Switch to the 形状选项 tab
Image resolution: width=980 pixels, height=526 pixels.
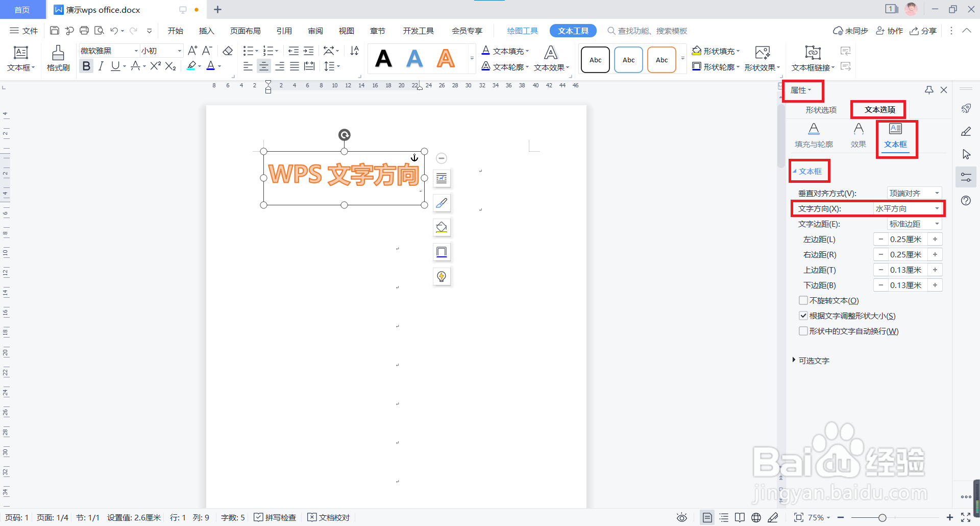click(x=821, y=109)
